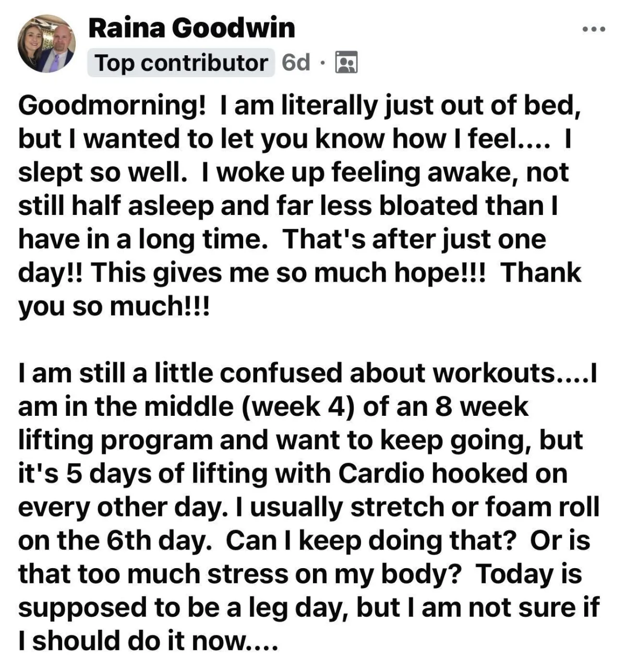The width and height of the screenshot is (626, 672).
Task: Click the phrase 'Cardio hooked on'
Action: tap(453, 474)
